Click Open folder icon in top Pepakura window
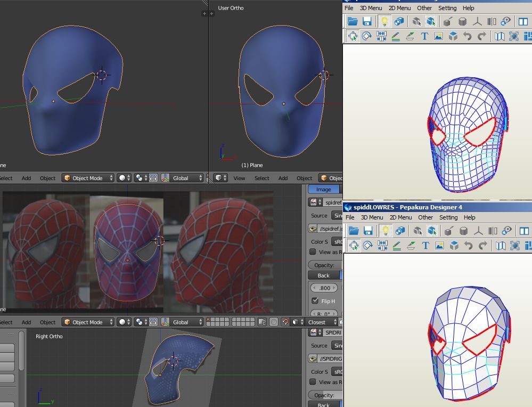The image size is (532, 407). pos(353,21)
